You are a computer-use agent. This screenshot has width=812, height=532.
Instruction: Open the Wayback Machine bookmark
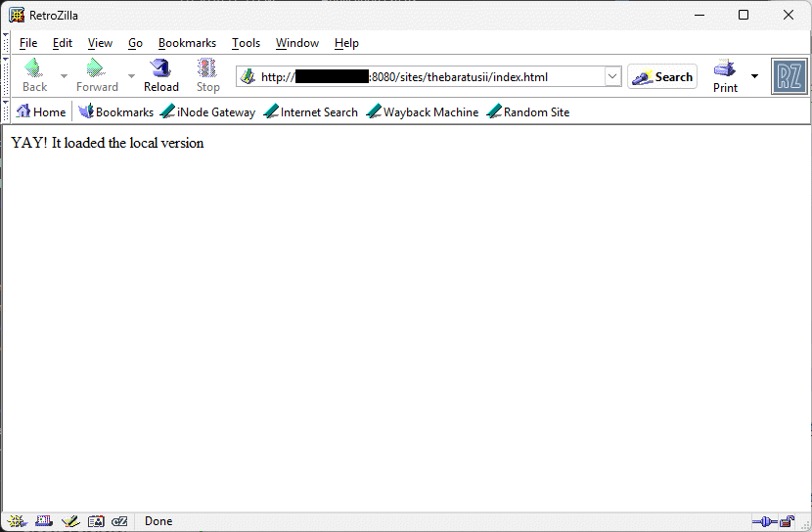point(423,111)
